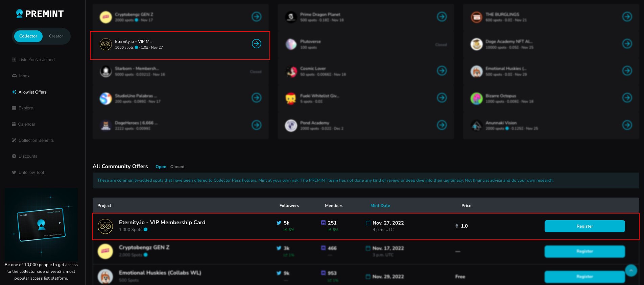Viewport: 644px width, 285px height.
Task: Open arrow for Fueki Whitelist card
Action: coord(442,98)
